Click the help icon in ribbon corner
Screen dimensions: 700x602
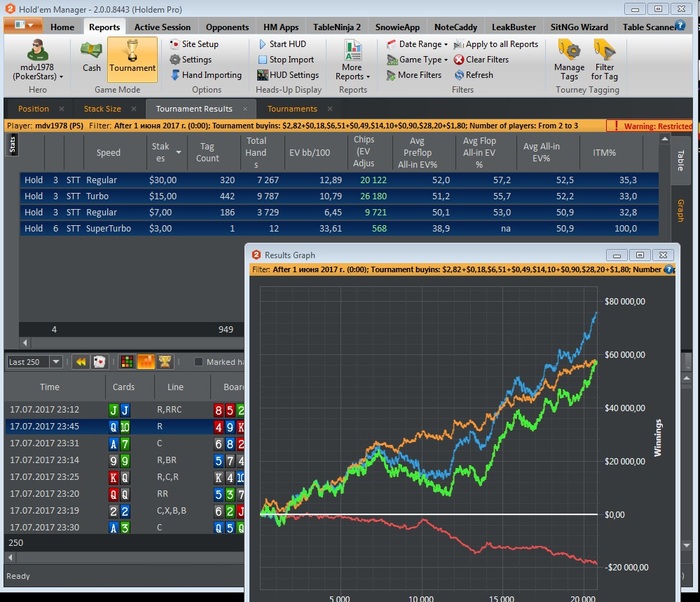(x=680, y=26)
